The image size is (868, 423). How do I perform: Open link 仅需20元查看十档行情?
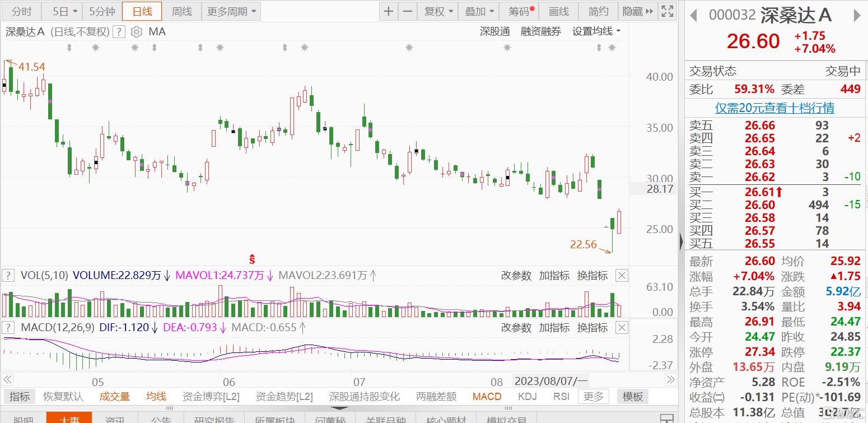pyautogui.click(x=774, y=108)
